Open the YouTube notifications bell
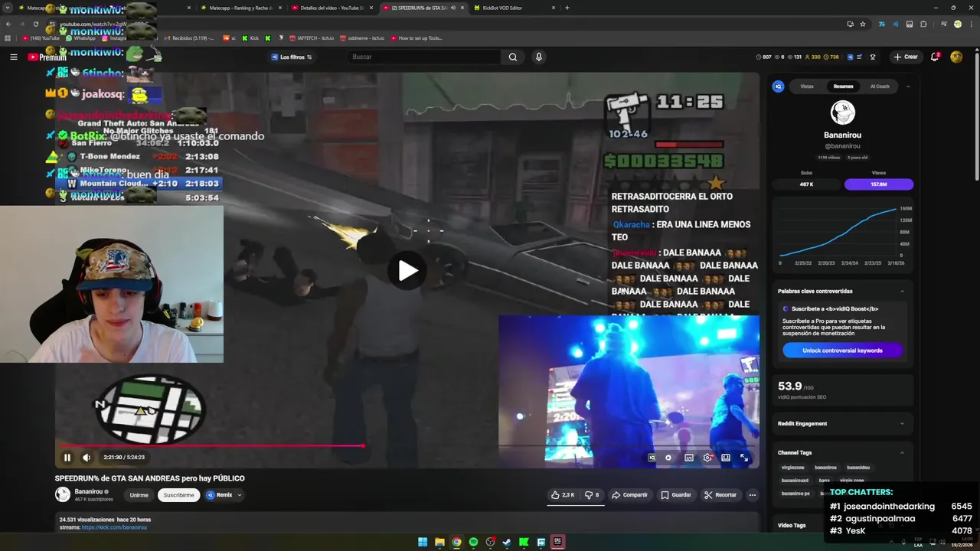 [x=935, y=57]
